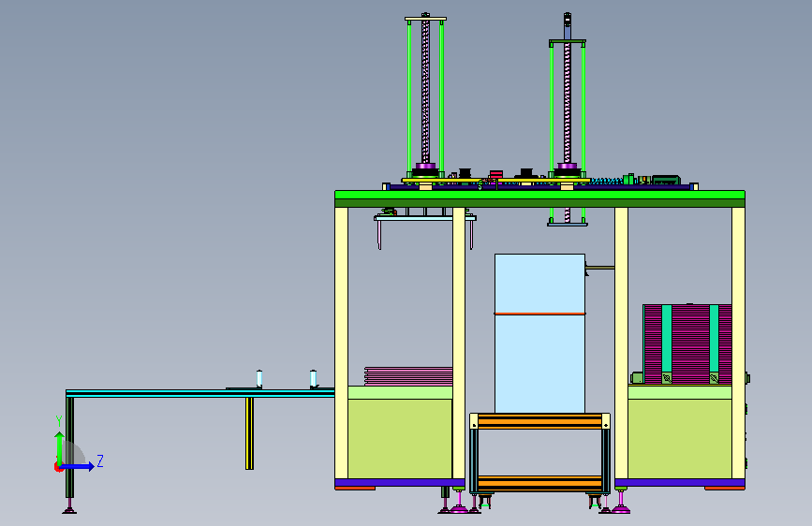Select the yellow support leg under the conveyor
The width and height of the screenshot is (812, 526).
(x=249, y=433)
